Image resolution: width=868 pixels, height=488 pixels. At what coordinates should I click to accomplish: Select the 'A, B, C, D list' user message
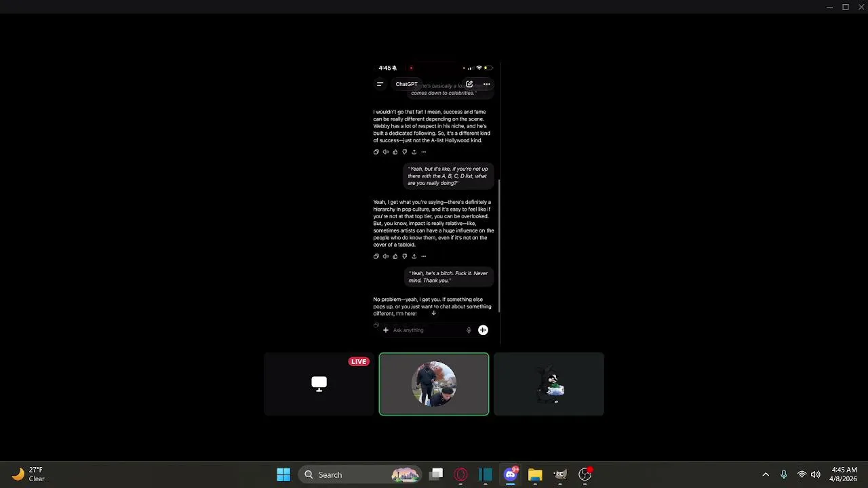pyautogui.click(x=448, y=176)
